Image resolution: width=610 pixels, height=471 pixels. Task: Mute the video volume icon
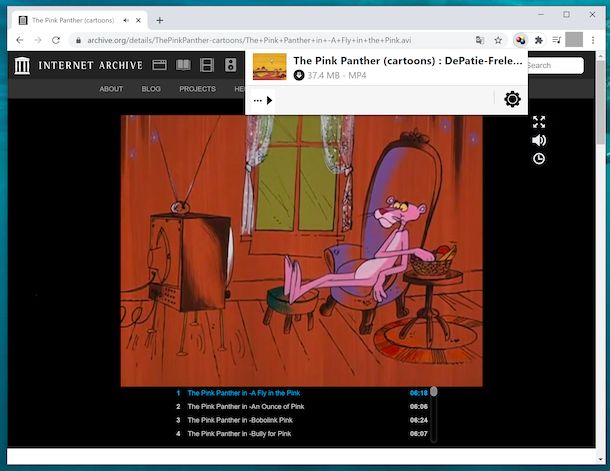click(x=539, y=140)
